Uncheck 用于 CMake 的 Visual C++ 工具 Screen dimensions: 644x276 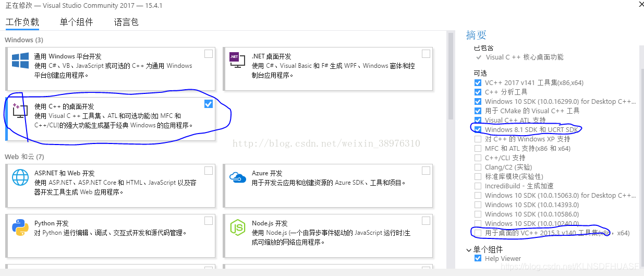tap(478, 111)
